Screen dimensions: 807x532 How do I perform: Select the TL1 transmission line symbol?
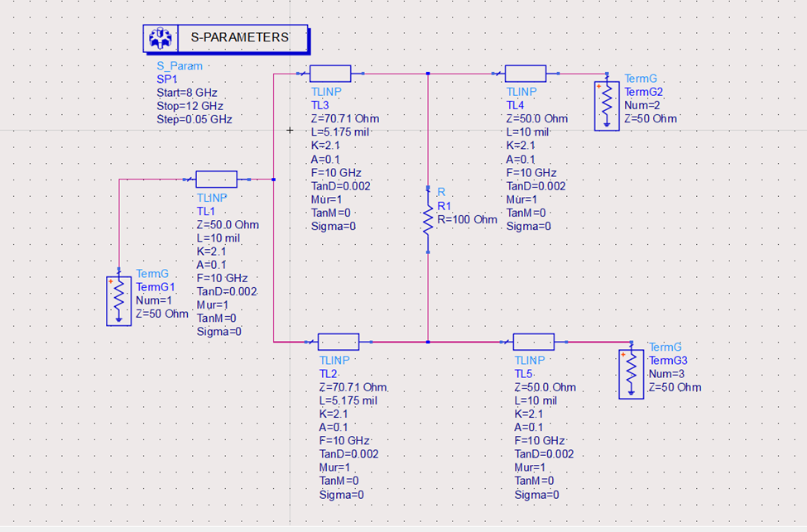click(x=216, y=179)
